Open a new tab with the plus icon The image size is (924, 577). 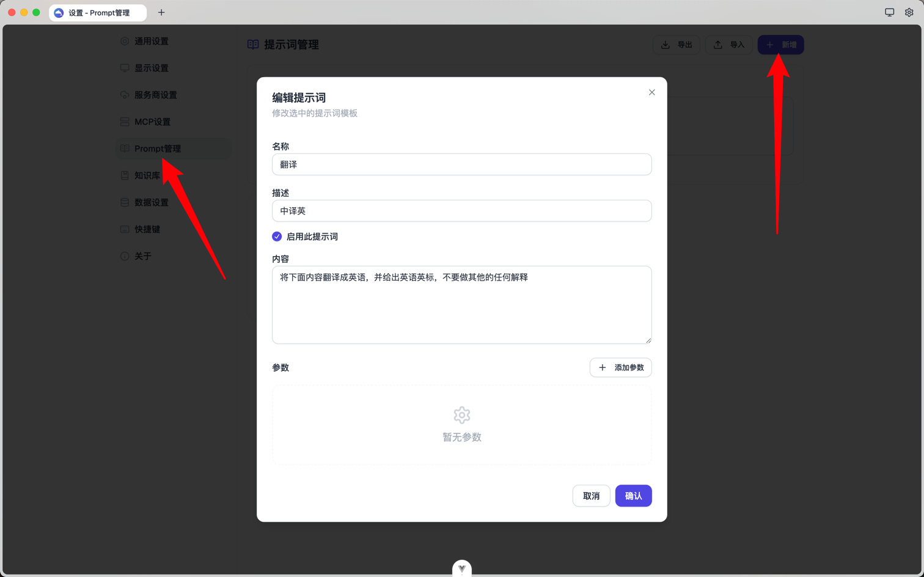161,12
